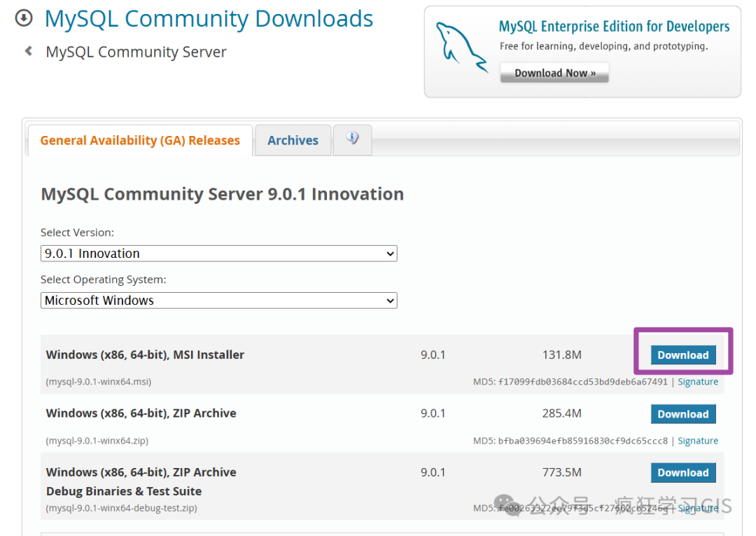756x536 pixels.
Task: Open Signature link for MSI Installer
Action: coord(697,382)
